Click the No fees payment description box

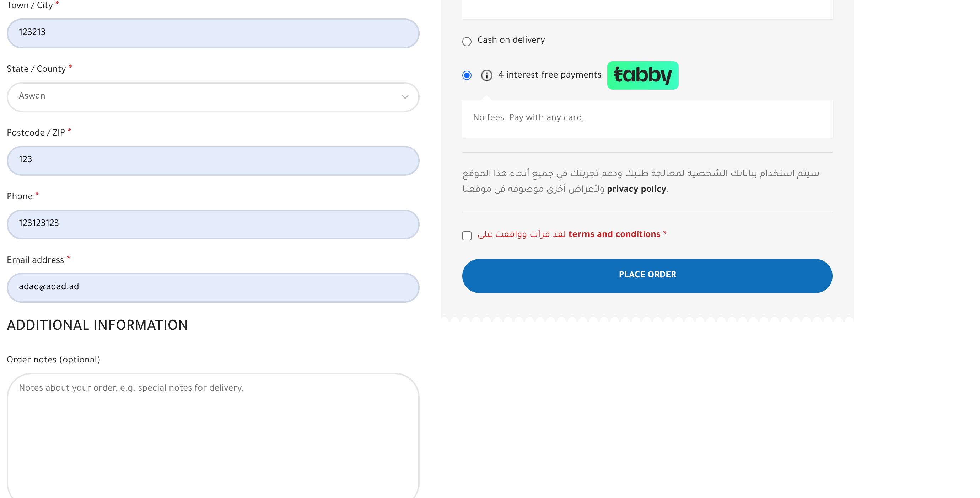(x=647, y=119)
